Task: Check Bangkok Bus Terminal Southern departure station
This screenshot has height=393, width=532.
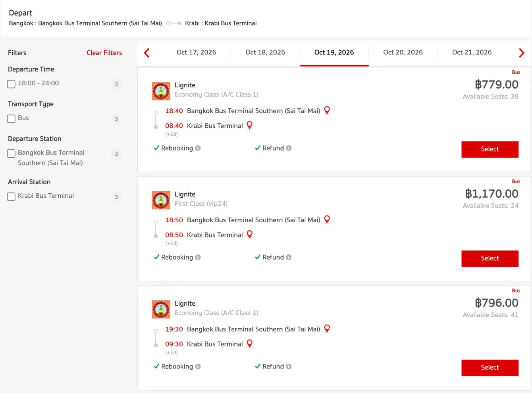Action: [x=11, y=153]
